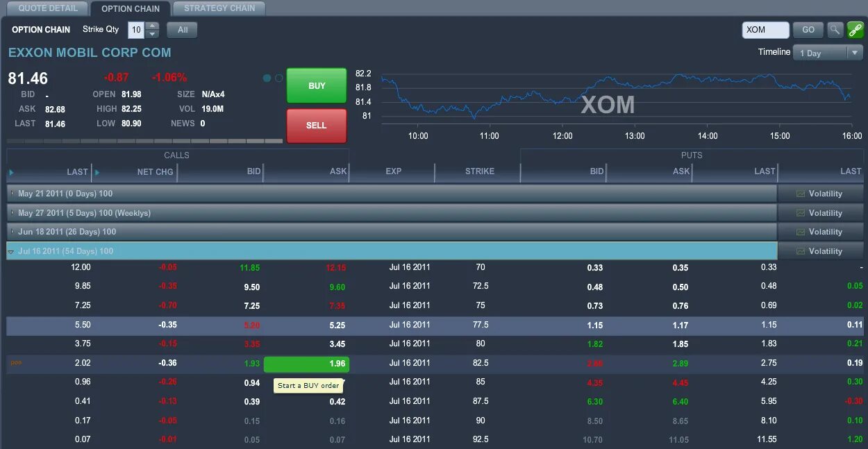Click call ask 5.25 at strike 77.5
The width and height of the screenshot is (868, 449).
point(337,325)
